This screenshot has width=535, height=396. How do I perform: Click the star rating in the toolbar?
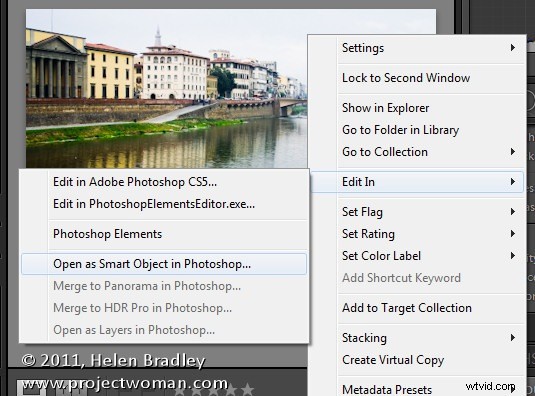click(x=214, y=390)
